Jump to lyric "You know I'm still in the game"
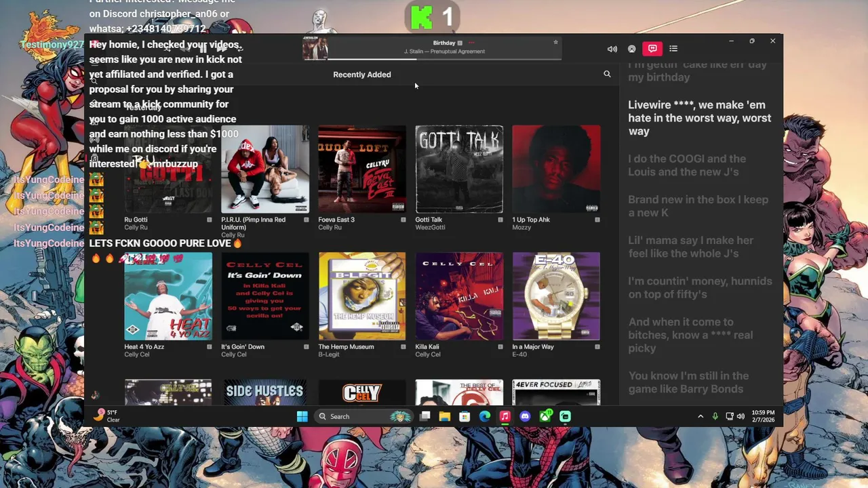 [x=688, y=382]
